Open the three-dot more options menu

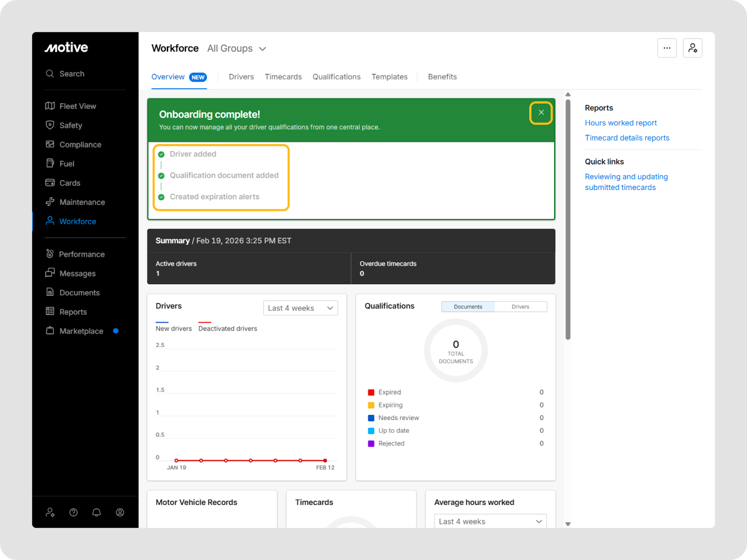(x=667, y=48)
